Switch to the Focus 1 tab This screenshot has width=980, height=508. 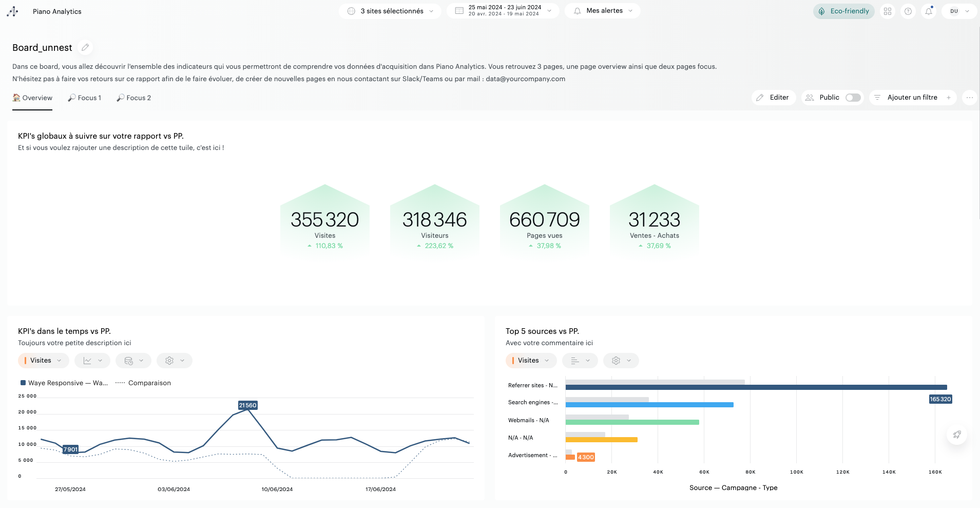click(x=85, y=98)
